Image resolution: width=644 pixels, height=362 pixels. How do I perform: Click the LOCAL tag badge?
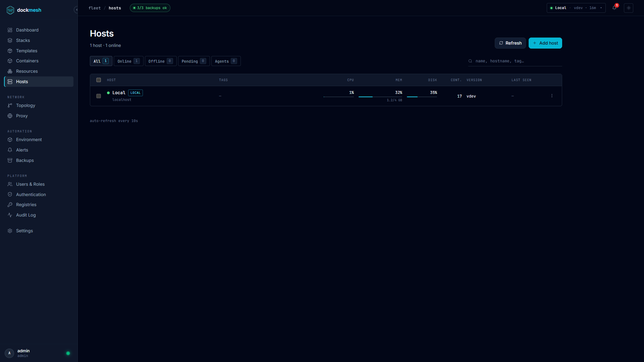pyautogui.click(x=136, y=93)
